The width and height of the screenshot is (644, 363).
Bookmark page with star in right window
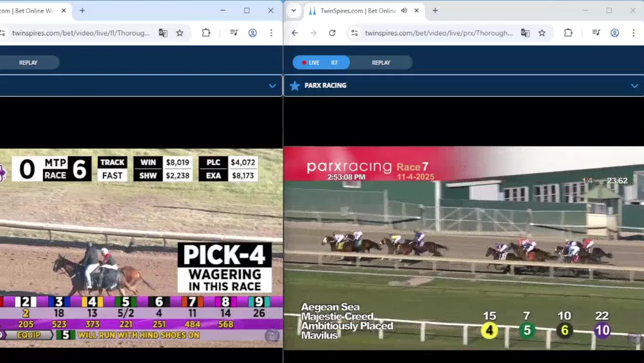click(542, 33)
